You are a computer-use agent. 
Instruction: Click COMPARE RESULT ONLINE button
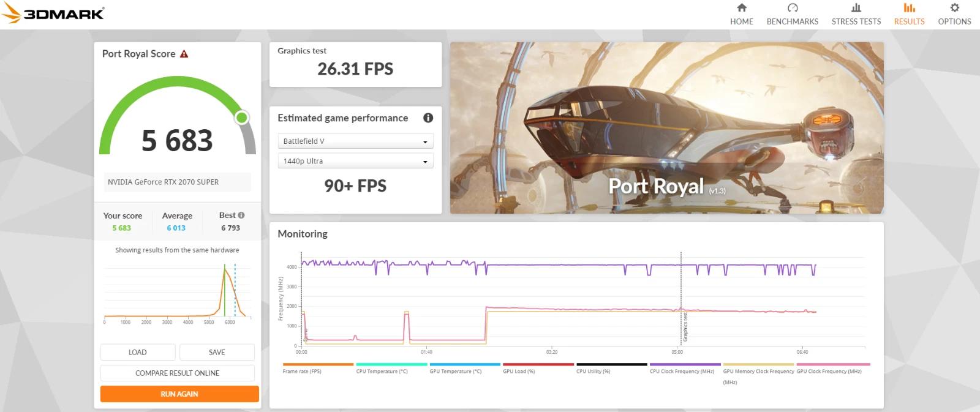coord(177,373)
